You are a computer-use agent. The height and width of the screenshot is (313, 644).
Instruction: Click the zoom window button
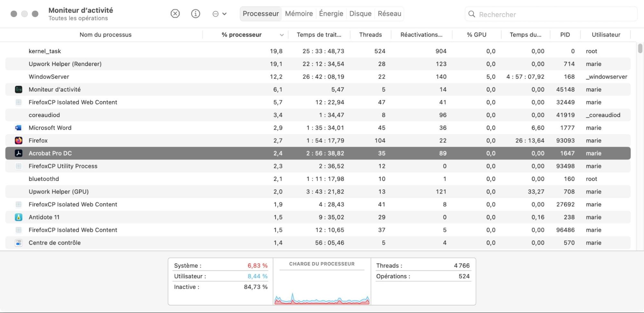pos(35,14)
